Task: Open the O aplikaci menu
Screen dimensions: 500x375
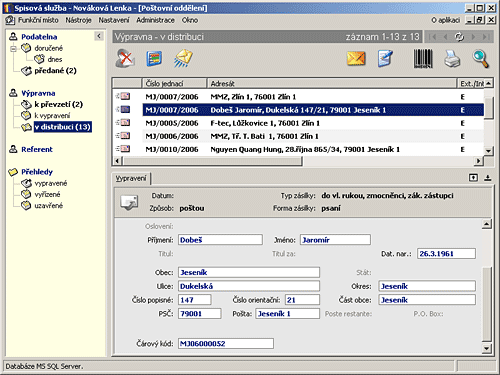Action: point(445,20)
